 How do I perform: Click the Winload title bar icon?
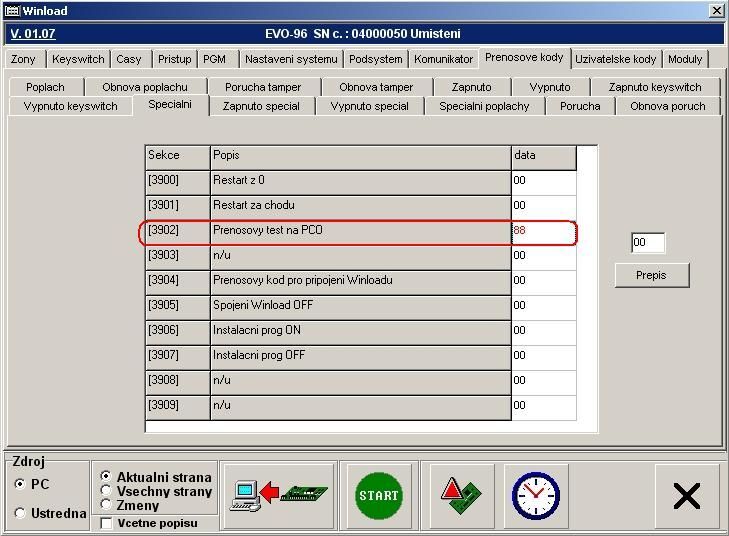[12, 10]
